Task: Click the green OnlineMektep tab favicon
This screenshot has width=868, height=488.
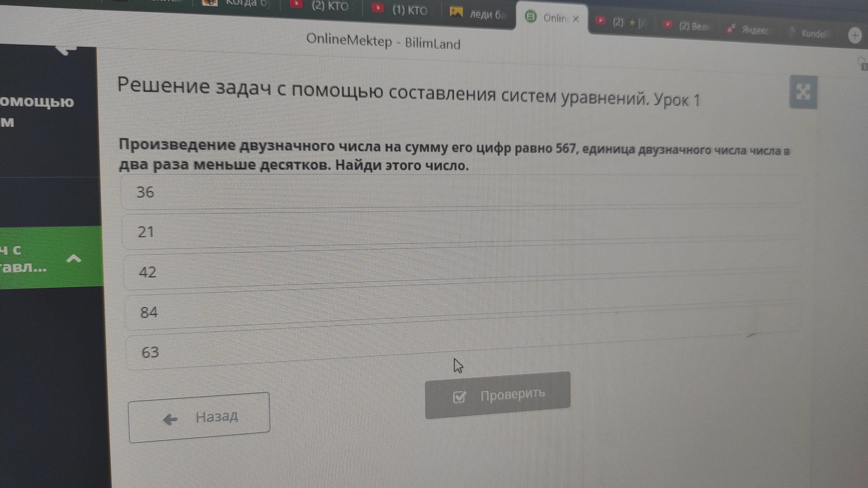Action: tap(531, 16)
